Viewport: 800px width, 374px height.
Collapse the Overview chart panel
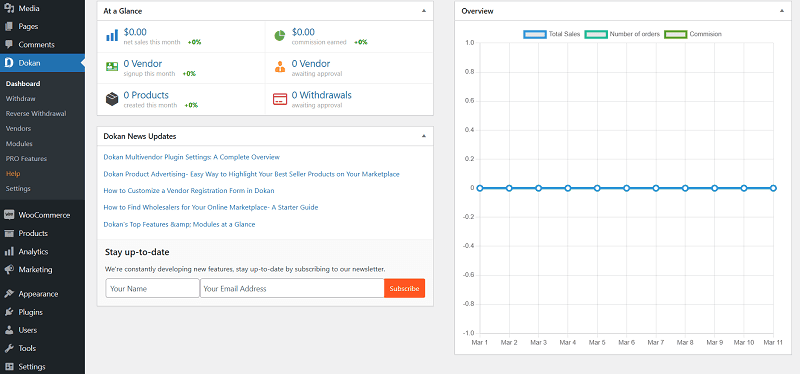782,11
